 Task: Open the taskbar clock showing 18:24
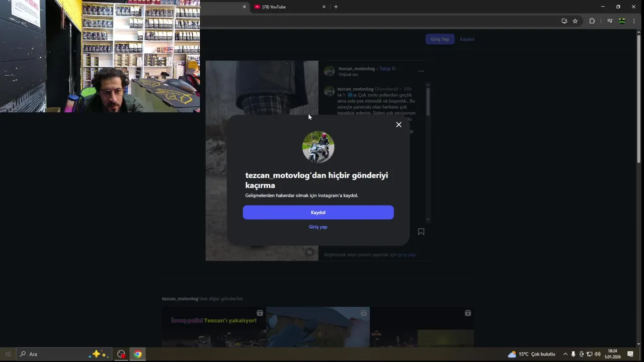click(x=613, y=354)
